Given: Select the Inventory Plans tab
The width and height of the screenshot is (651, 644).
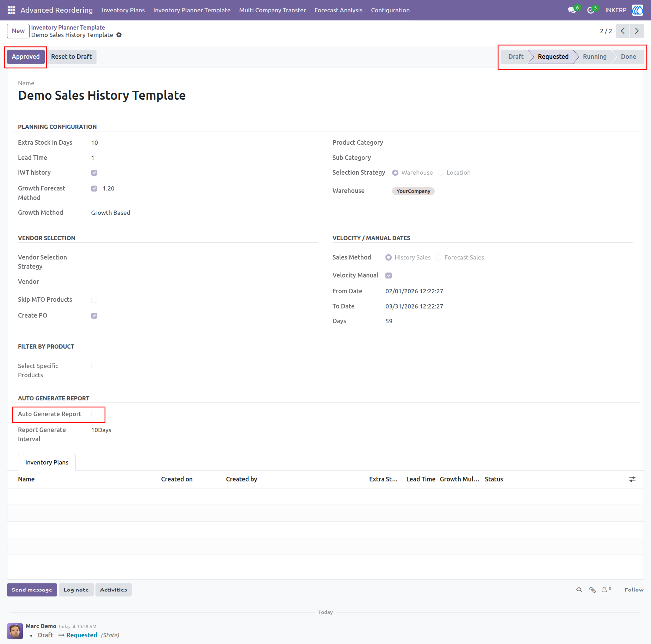Looking at the screenshot, I should (x=47, y=462).
